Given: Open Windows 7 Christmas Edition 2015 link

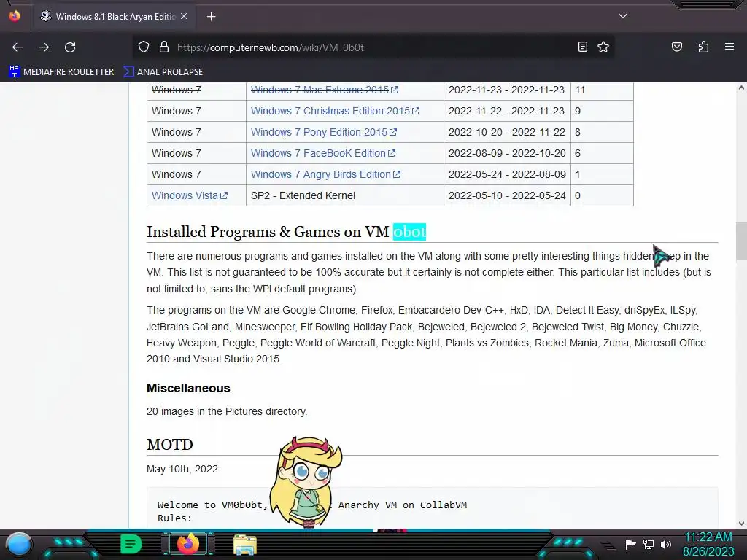Looking at the screenshot, I should (x=335, y=111).
